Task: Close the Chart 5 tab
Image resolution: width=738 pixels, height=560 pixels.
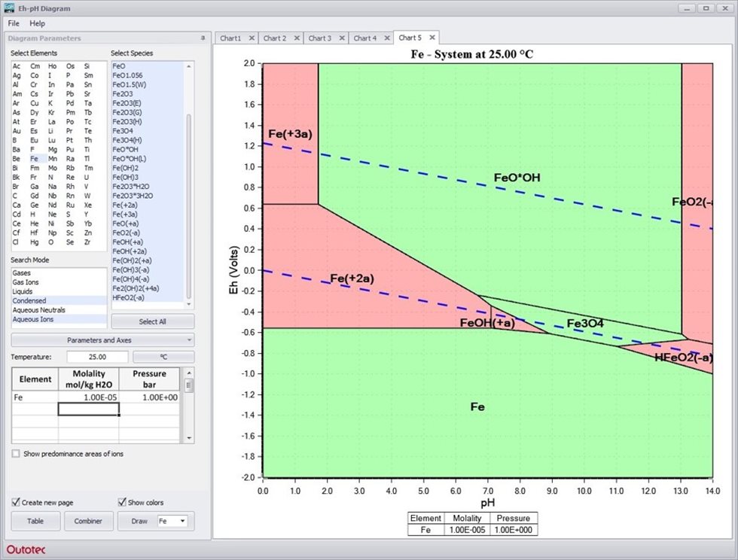Action: [x=433, y=37]
